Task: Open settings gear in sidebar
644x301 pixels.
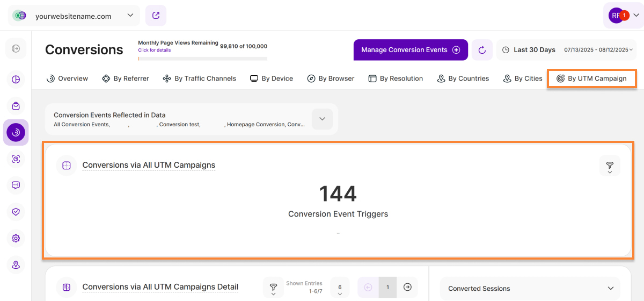Action: [x=16, y=238]
